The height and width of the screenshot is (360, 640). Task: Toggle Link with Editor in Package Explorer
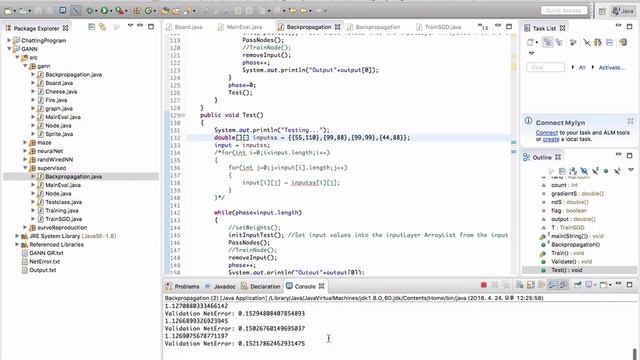(x=103, y=27)
